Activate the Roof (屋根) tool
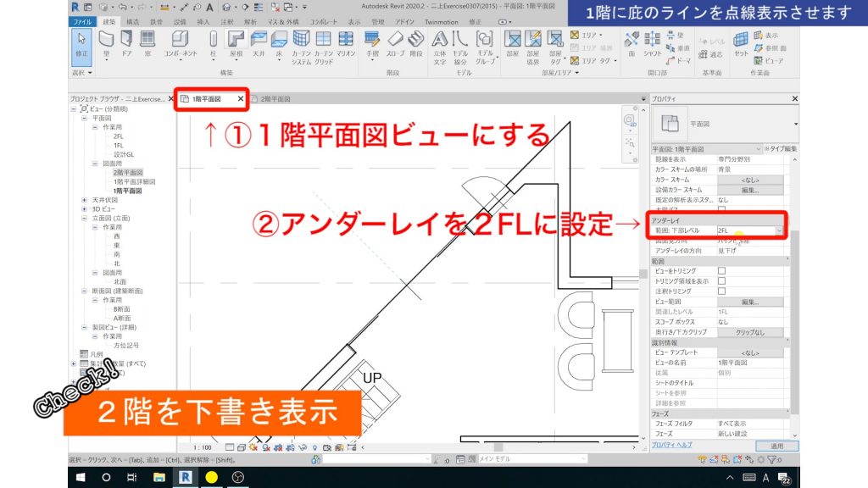 pos(237,40)
